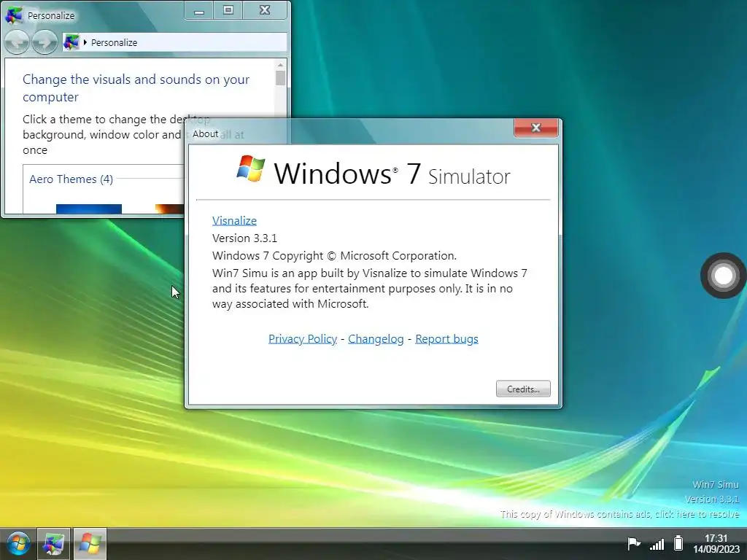Click the Aero Themes (4) heading
The height and width of the screenshot is (560, 747).
coord(71,179)
